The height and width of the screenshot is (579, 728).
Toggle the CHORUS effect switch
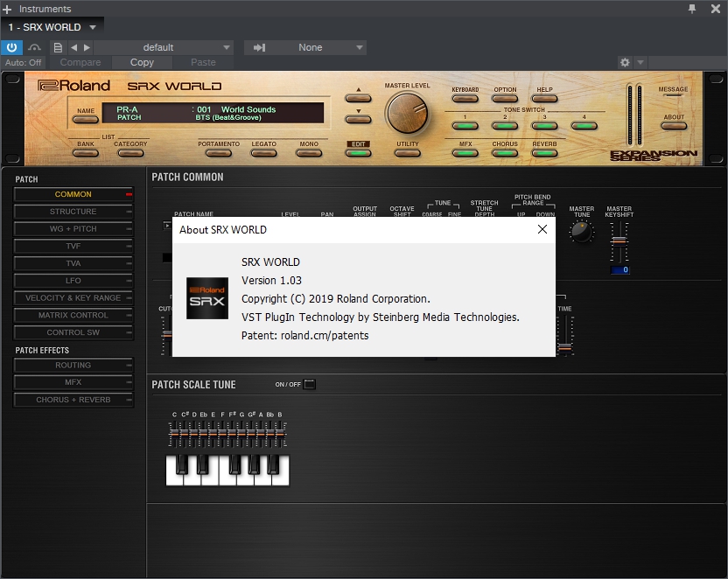point(505,153)
